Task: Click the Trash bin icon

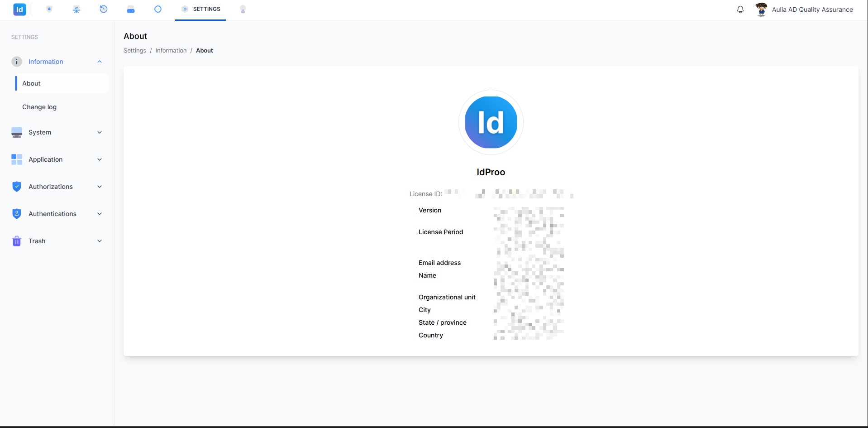Action: click(x=17, y=241)
